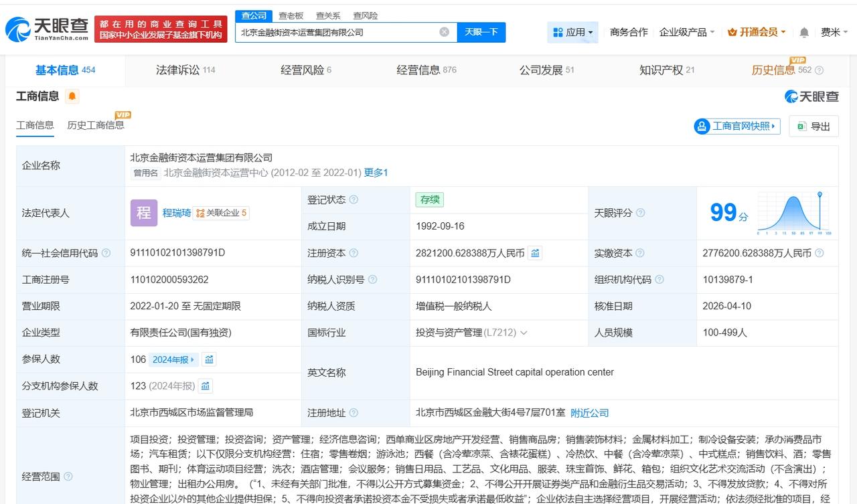The height and width of the screenshot is (504, 857).
Task: Expand the 应用 dropdown
Action: (572, 31)
